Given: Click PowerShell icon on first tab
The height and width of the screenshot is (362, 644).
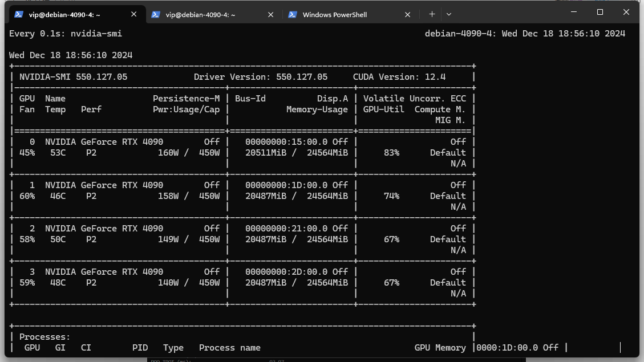Looking at the screenshot, I should point(18,14).
